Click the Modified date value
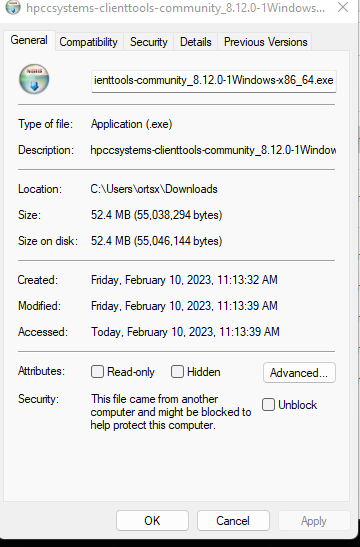The image size is (360, 547). tap(184, 306)
